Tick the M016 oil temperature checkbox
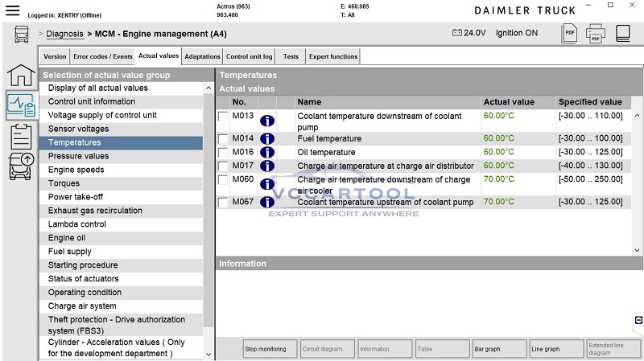Image resolution: width=644 pixels, height=361 pixels. tap(223, 153)
